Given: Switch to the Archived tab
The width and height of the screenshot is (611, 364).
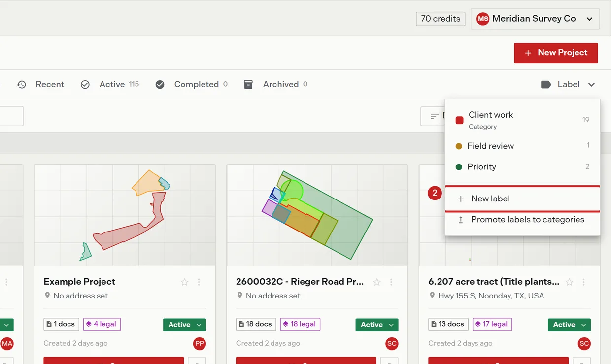Looking at the screenshot, I should pyautogui.click(x=275, y=85).
